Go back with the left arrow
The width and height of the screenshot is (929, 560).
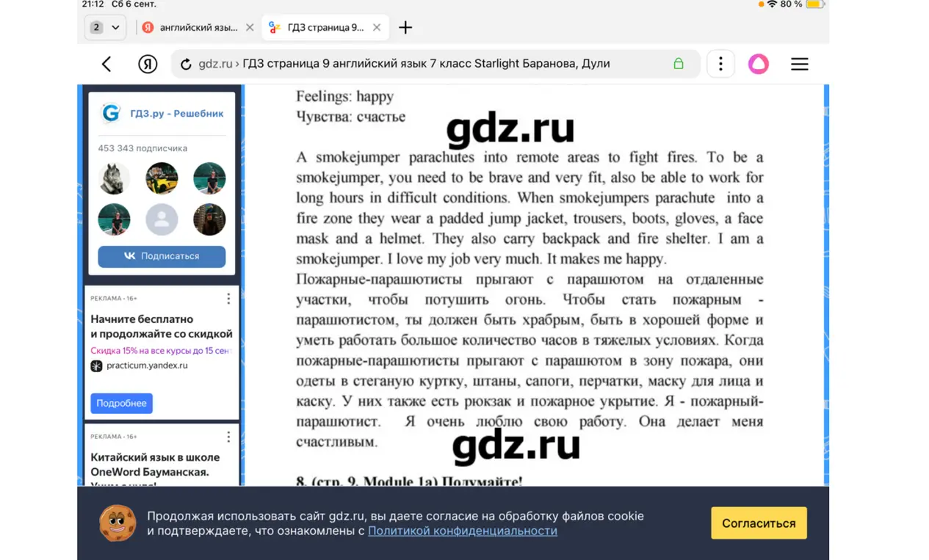click(106, 64)
